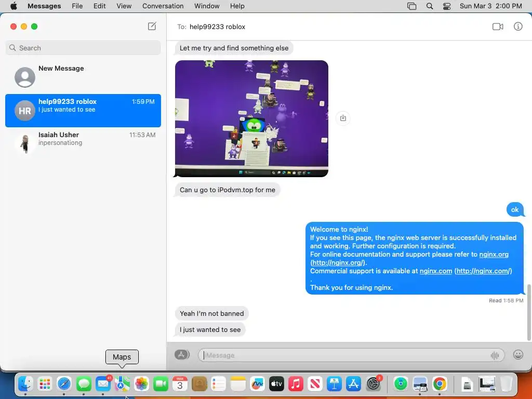Open the File menu
This screenshot has width=532, height=399.
(x=77, y=6)
